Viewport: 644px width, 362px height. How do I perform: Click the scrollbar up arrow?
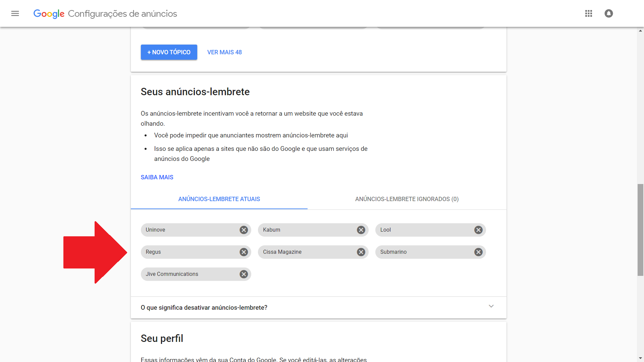click(641, 31)
